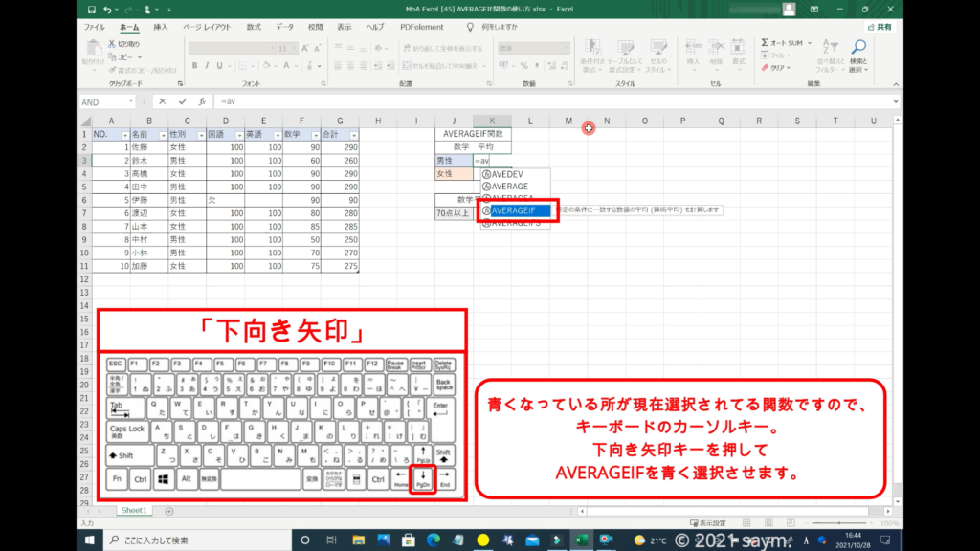
Task: Open the 合計 column filter arrow
Action: pos(353,135)
